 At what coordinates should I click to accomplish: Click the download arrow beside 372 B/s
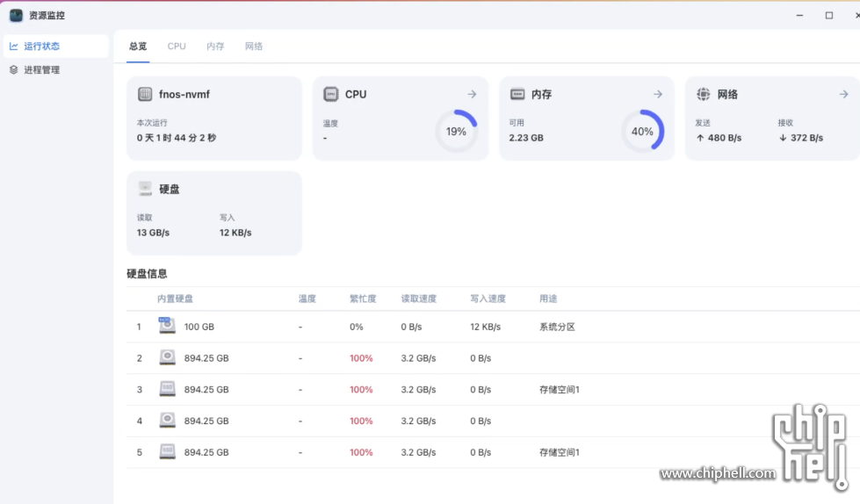[x=783, y=138]
